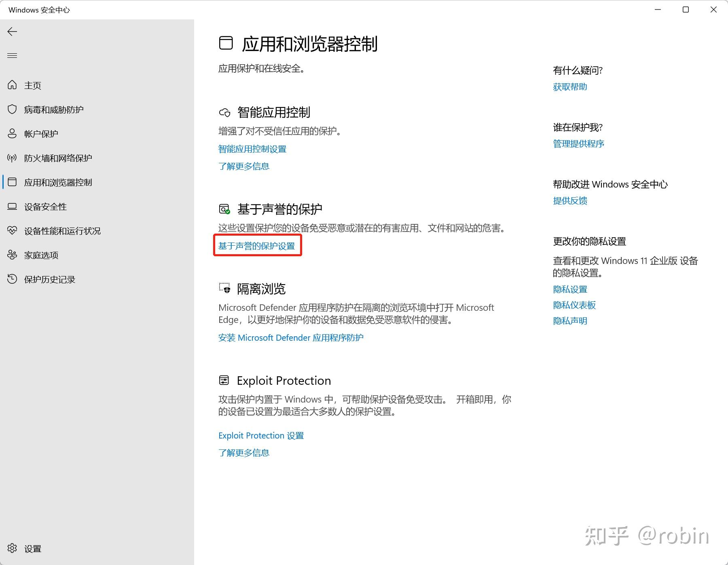Click the 隔离浏览 heading
The image size is (728, 565).
261,289
